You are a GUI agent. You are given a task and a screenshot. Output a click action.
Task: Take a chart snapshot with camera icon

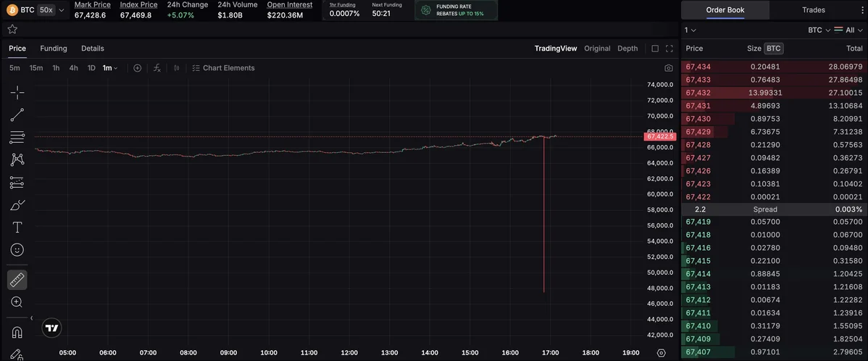tap(668, 68)
